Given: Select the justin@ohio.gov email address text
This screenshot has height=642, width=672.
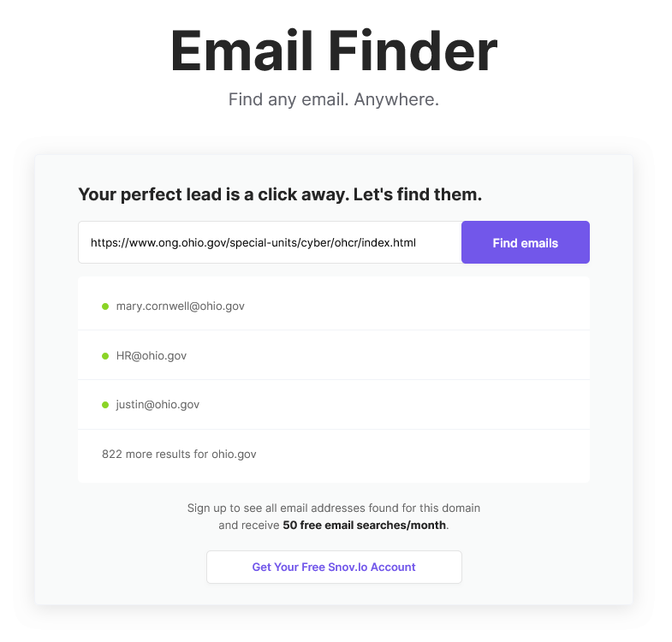Looking at the screenshot, I should click(158, 404).
